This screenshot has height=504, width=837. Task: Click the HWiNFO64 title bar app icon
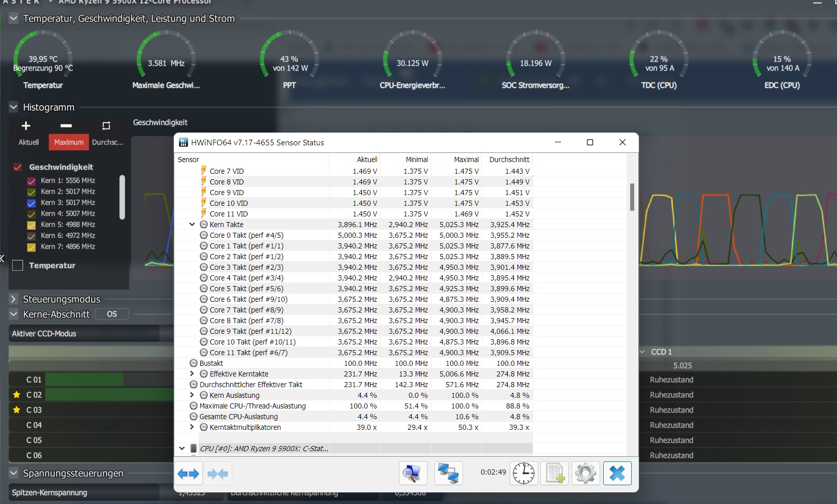pyautogui.click(x=183, y=142)
